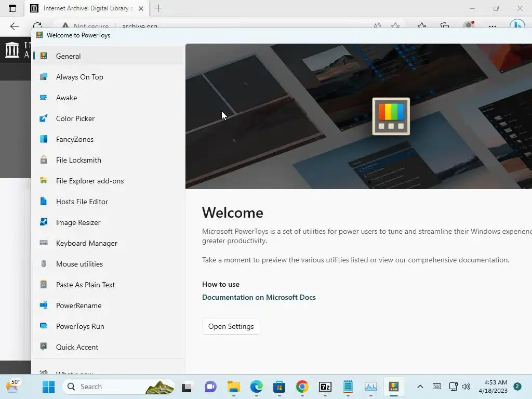Show the FancyZones page

point(108,139)
